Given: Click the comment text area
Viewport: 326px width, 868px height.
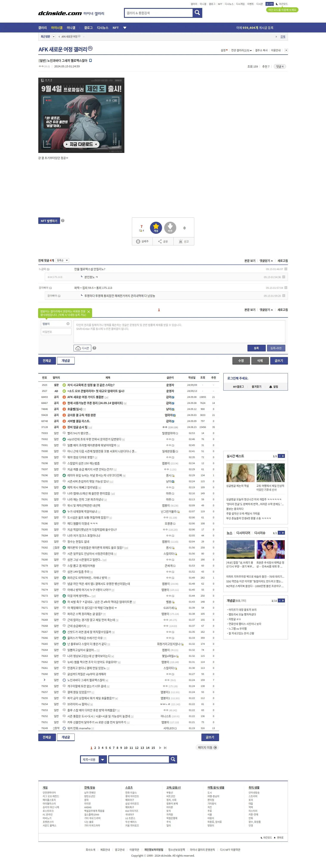Looking at the screenshot, I should (x=179, y=332).
